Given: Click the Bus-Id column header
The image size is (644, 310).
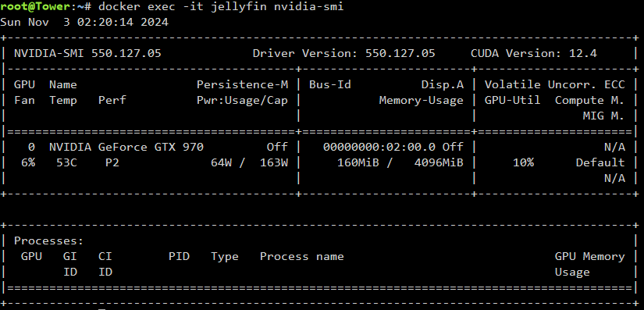Looking at the screenshot, I should [329, 84].
